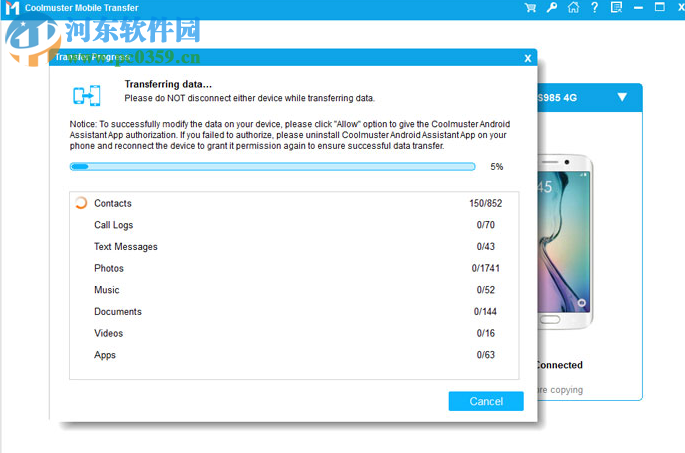Click the Connected status text
This screenshot has width=685, height=453.
[560, 365]
